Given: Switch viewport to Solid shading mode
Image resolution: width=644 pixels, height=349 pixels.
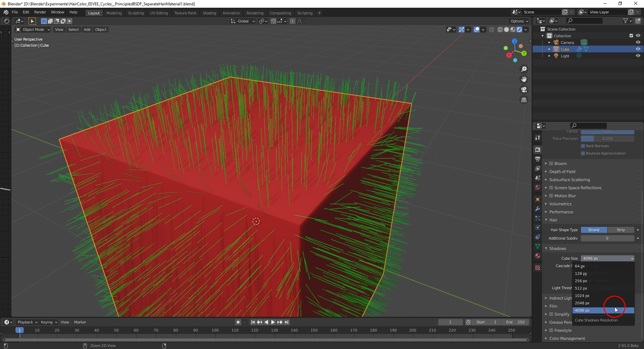Looking at the screenshot, I should [x=506, y=30].
